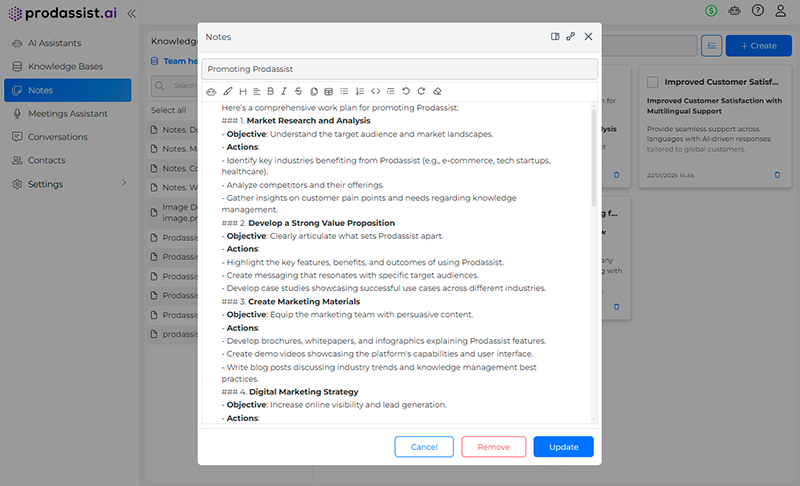Screen dimensions: 800x486
Task: Open the AI assistant icon in editor toolbar
Action: point(211,92)
